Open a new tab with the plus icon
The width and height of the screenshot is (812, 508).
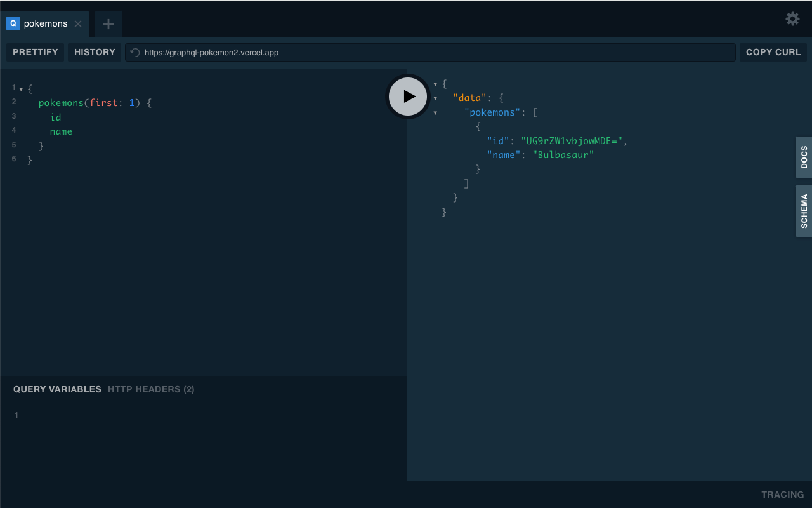click(x=108, y=23)
